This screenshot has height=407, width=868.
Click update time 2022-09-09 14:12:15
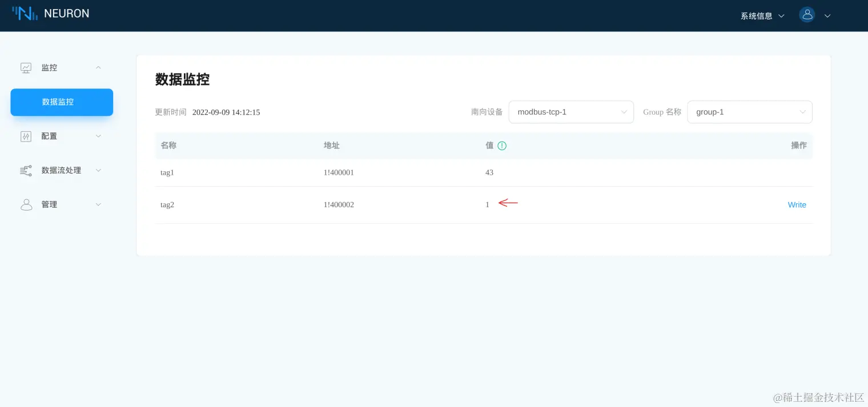coord(226,112)
